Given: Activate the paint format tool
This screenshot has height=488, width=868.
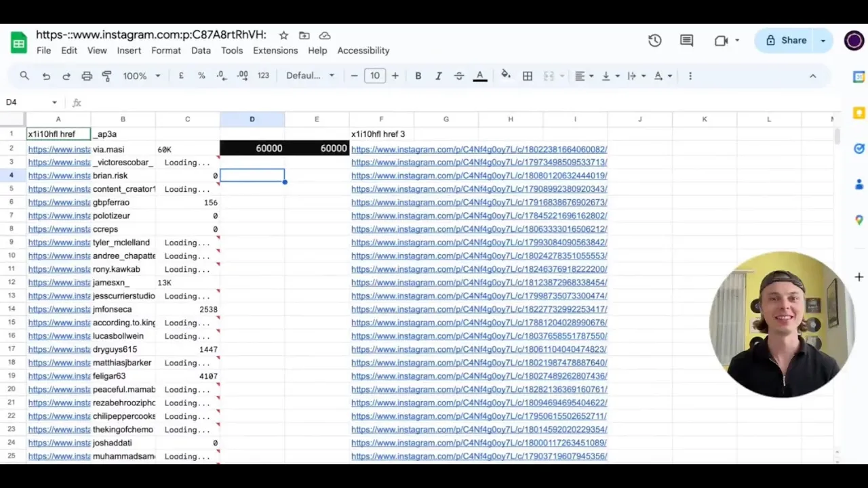Looking at the screenshot, I should (106, 76).
